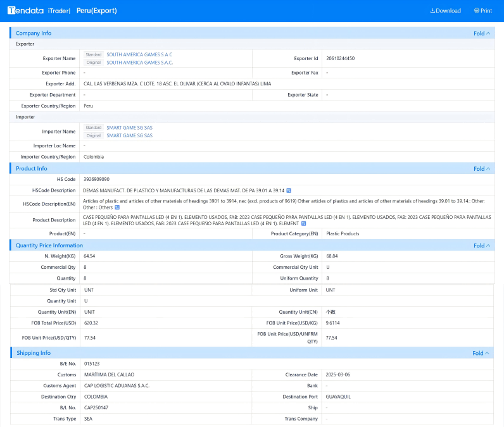This screenshot has height=427, width=504.
Task: Click the Download button in header
Action: pyautogui.click(x=445, y=11)
